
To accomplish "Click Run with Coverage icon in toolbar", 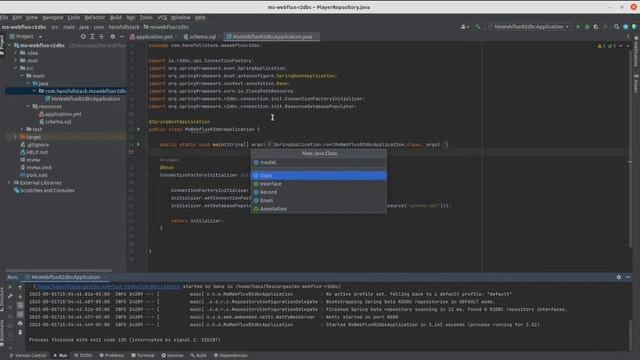I will click(596, 27).
